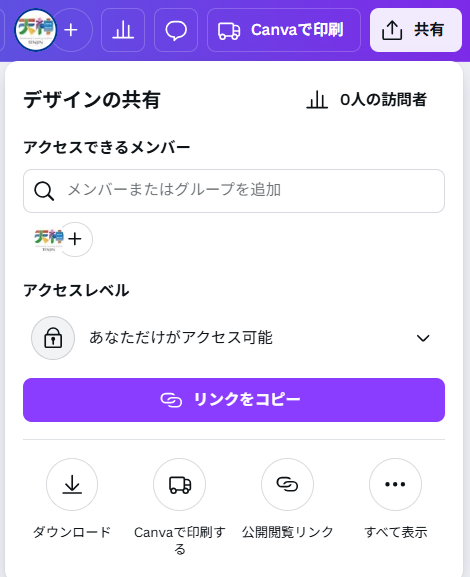The width and height of the screenshot is (470, 577).
Task: Click the 天神 profile avatar in header
Action: point(36,30)
